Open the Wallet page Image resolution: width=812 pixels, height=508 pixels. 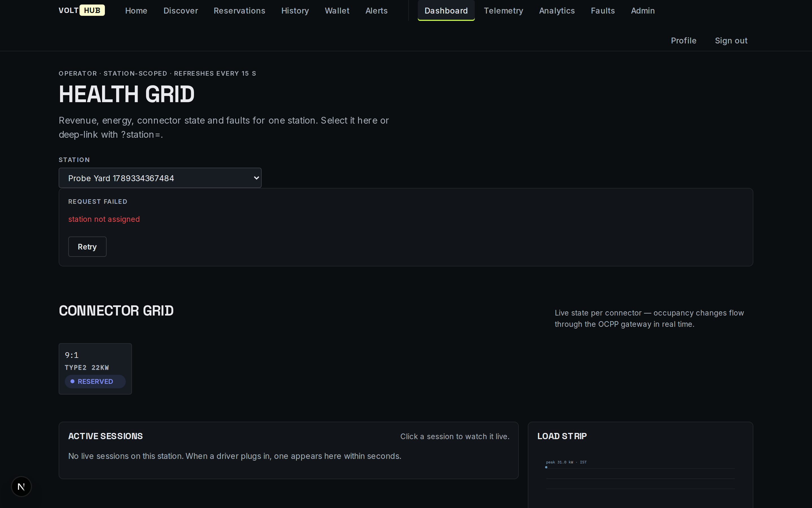(337, 11)
